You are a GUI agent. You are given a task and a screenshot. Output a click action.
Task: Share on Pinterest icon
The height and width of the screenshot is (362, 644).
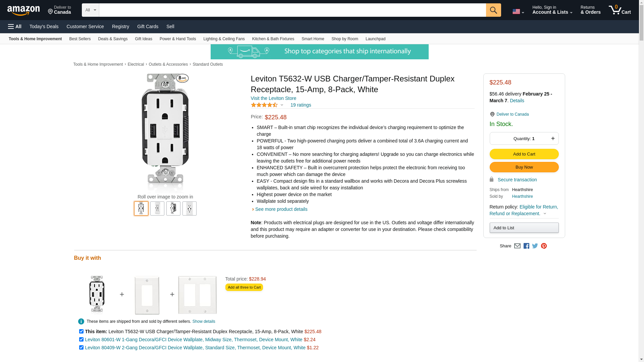544,246
